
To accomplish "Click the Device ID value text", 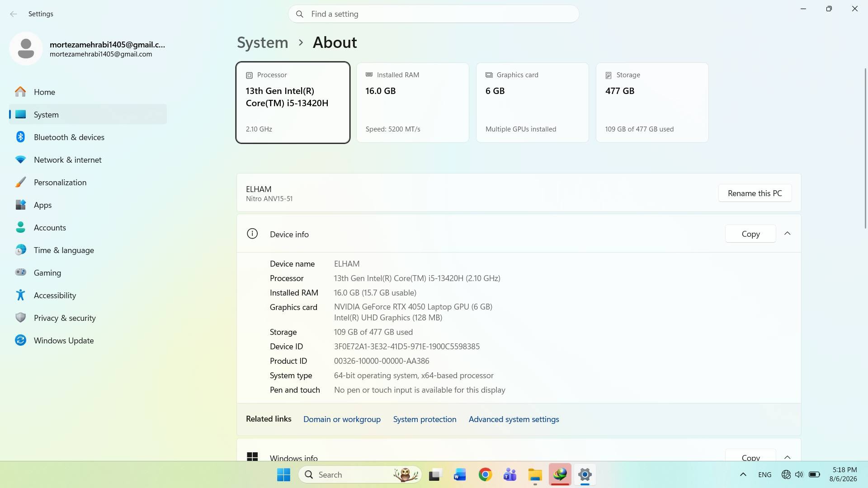I will pos(406,347).
